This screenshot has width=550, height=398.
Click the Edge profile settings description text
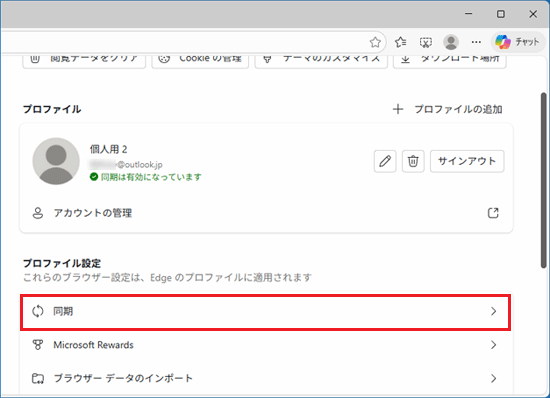pos(167,278)
